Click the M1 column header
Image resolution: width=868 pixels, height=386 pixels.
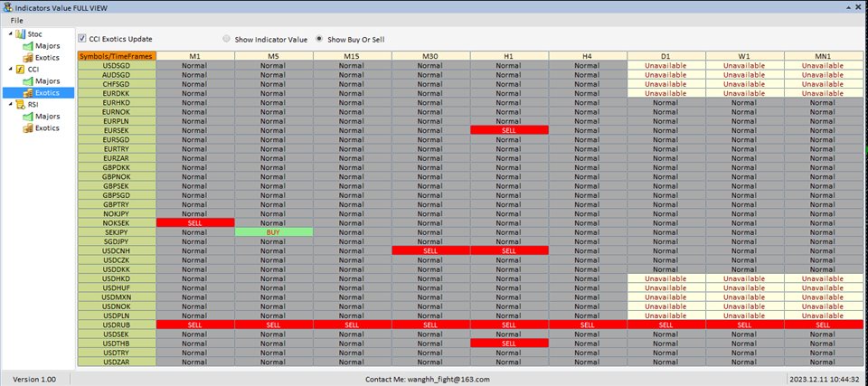pyautogui.click(x=195, y=56)
